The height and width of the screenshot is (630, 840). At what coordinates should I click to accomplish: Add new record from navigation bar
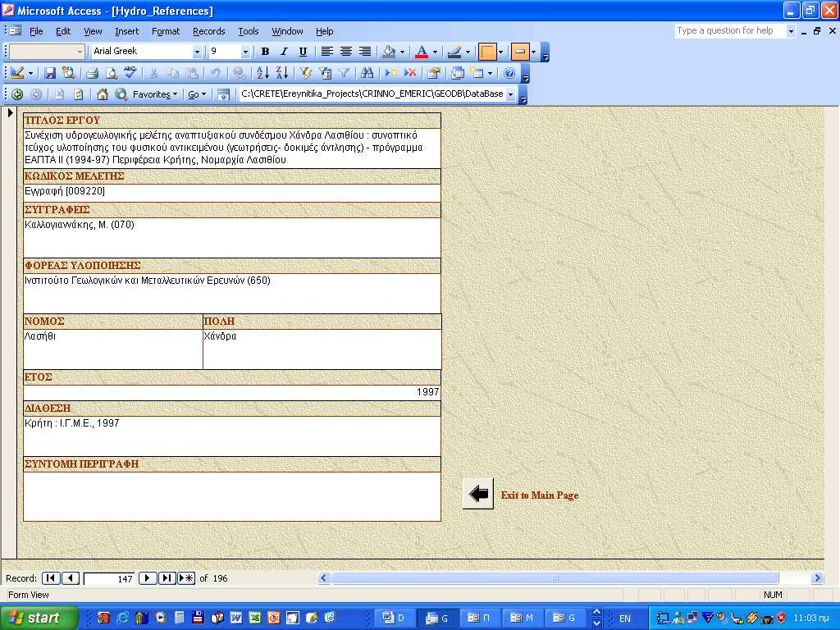click(x=186, y=578)
